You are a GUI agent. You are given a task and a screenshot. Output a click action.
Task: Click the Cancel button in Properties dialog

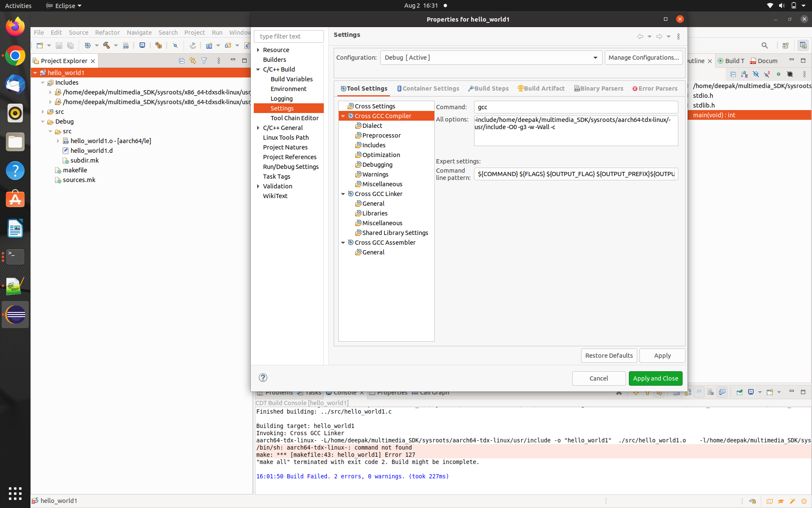coord(599,378)
